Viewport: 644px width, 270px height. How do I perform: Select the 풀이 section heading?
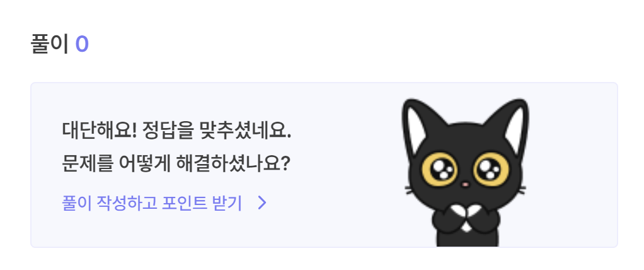tap(49, 44)
